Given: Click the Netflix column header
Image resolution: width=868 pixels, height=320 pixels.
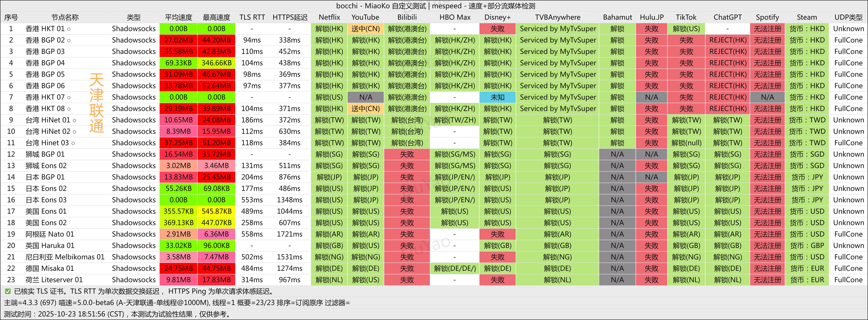Looking at the screenshot, I should [329, 17].
